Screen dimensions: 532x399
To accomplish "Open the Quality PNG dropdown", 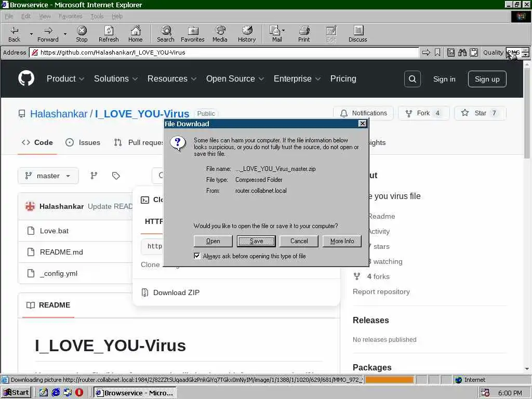I will (x=526, y=52).
